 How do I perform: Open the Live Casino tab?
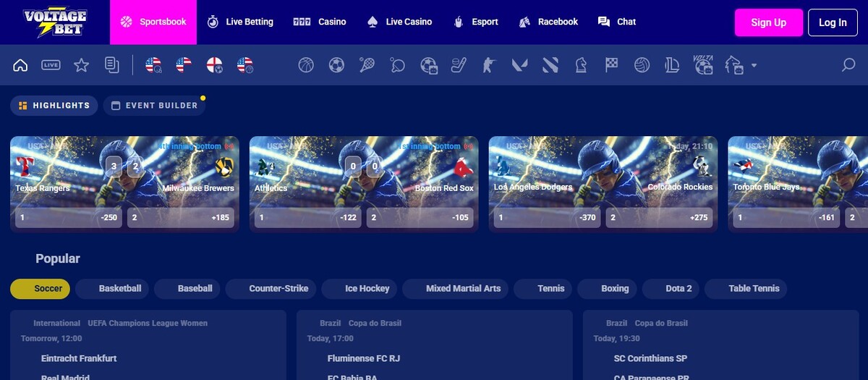pos(399,22)
